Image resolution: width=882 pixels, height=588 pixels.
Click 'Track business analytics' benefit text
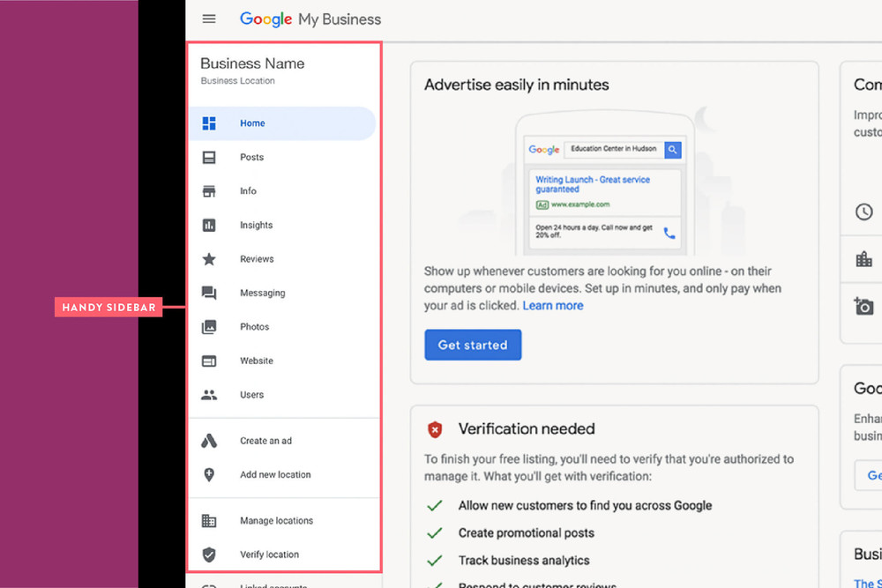(x=524, y=561)
